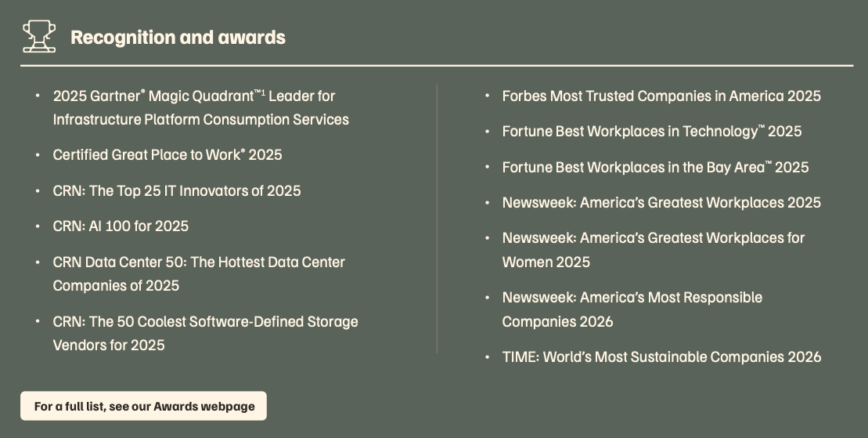Screen dimensions: 868x438
Task: Select 'Fortune Best Workplaces in the Bay Area'
Action: [x=655, y=167]
